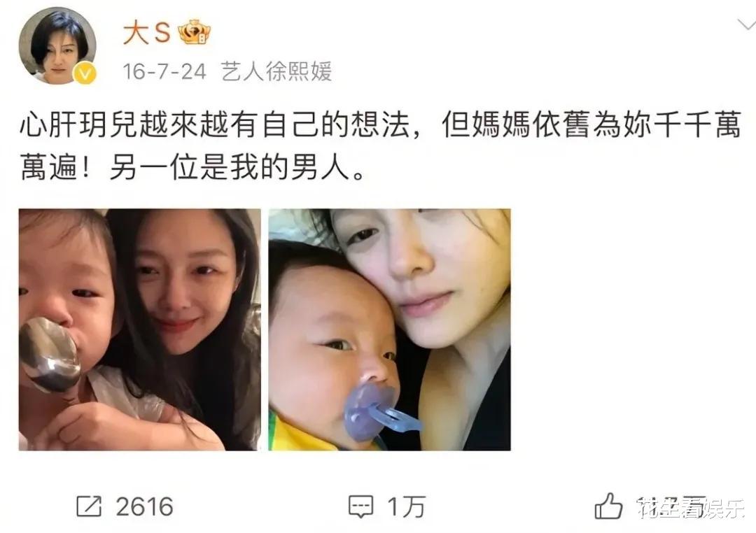Screen dimensions: 756x533
Task: Like the post with thumbs-up icon
Action: pyautogui.click(x=608, y=506)
